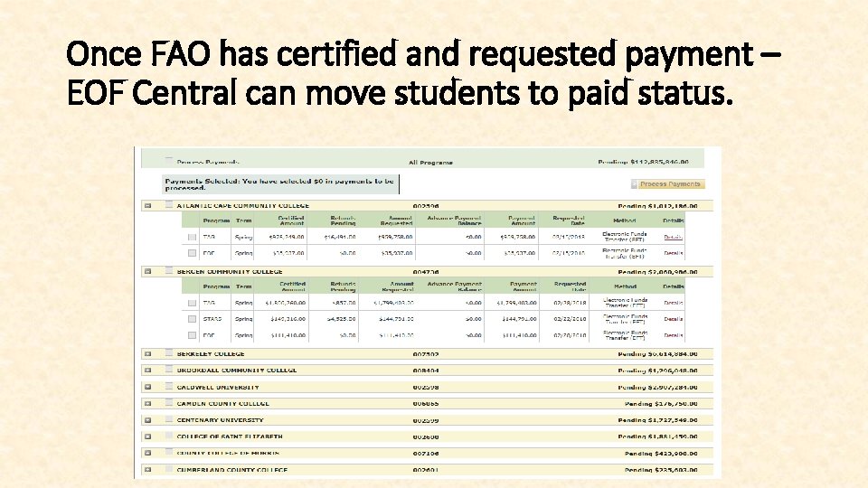
Task: Click college code 008404
Action: [426, 371]
